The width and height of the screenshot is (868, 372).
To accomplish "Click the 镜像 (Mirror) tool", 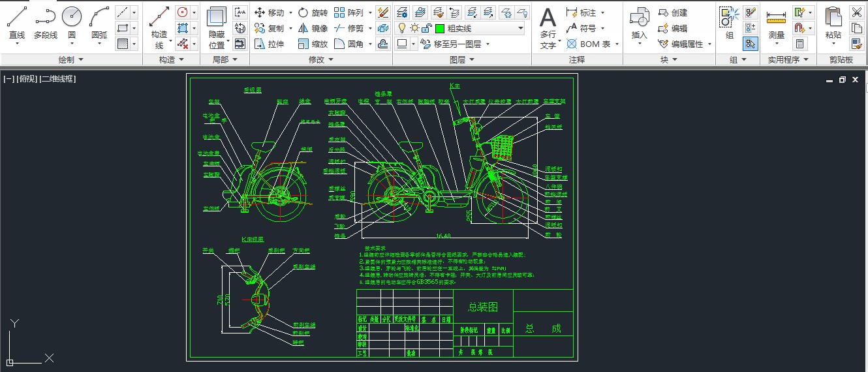I will tap(313, 28).
